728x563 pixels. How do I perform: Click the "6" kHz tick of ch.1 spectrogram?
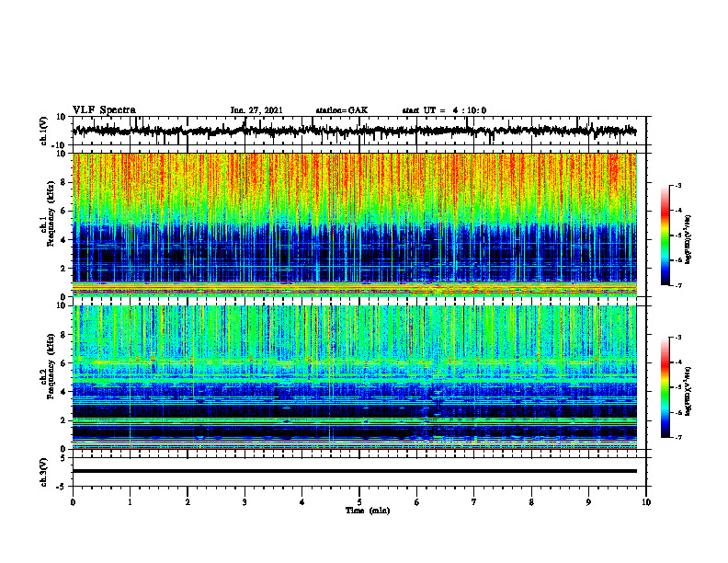(64, 211)
